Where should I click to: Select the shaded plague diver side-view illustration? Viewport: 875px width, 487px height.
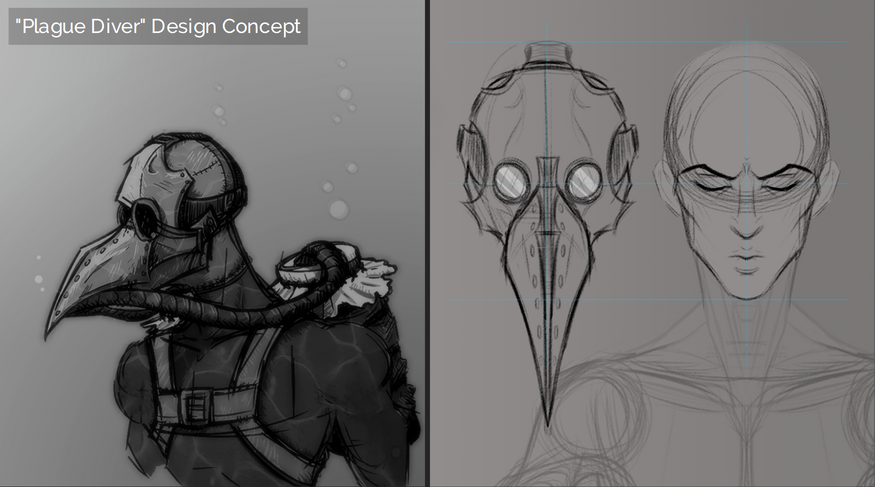232,309
